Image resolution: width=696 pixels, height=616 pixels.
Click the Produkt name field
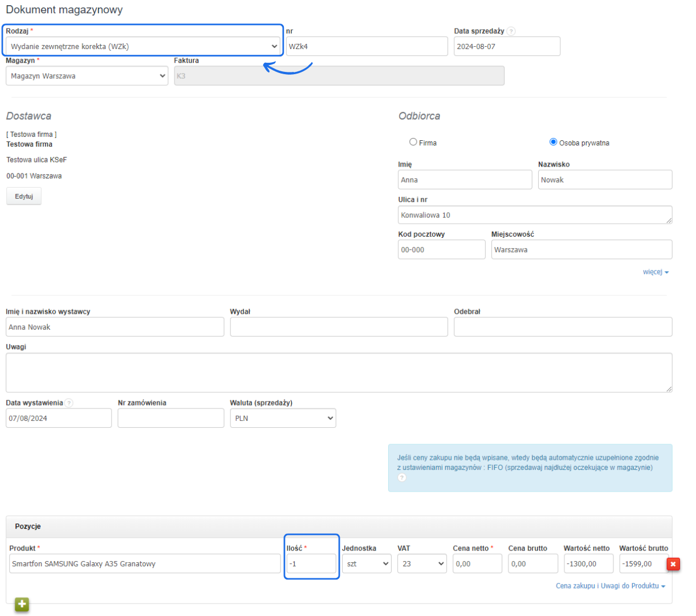(145, 564)
